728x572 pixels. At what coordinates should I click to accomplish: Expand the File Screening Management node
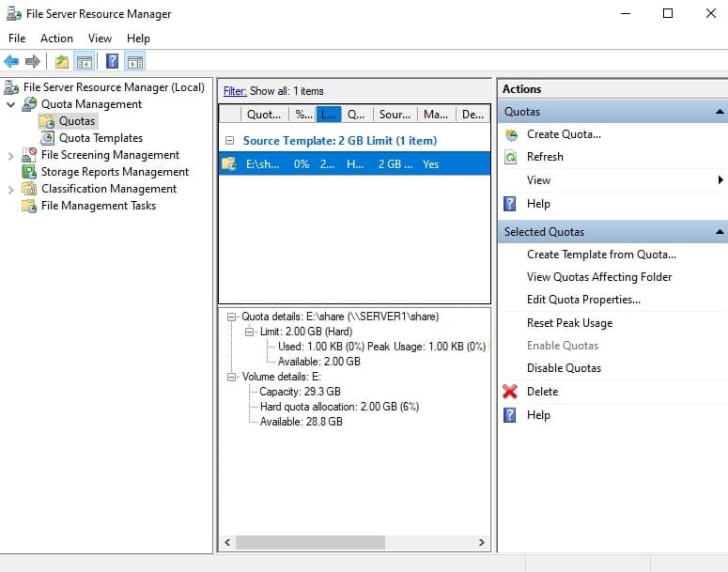(x=10, y=156)
